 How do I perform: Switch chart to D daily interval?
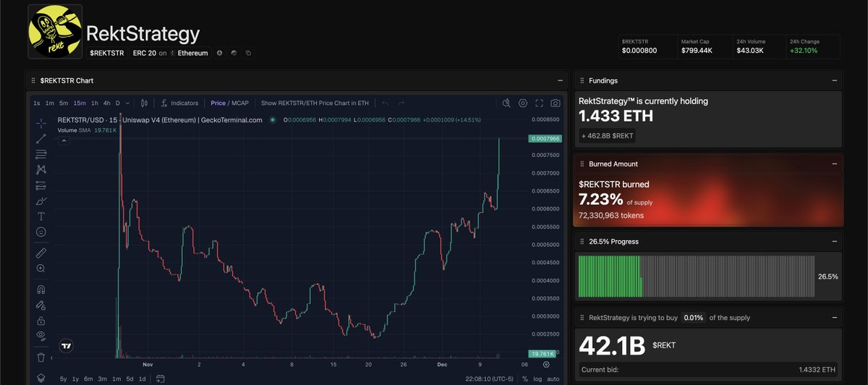tap(119, 103)
